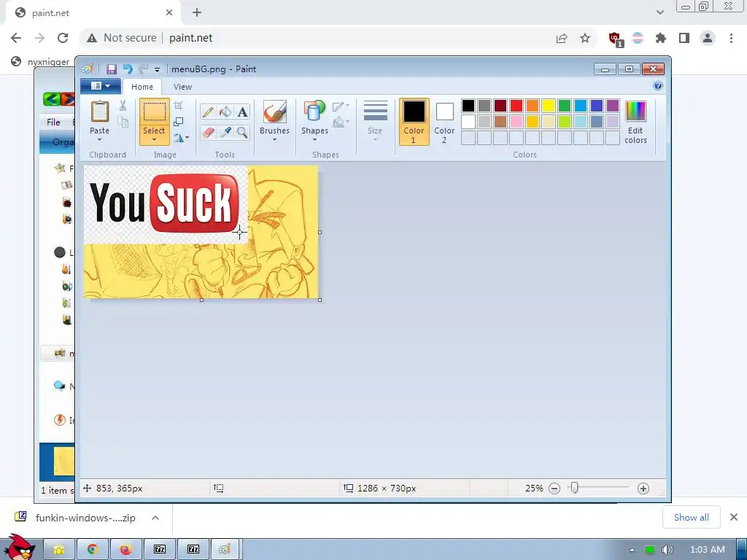Select the paint.net browser tab
This screenshot has height=560, width=747.
pyautogui.click(x=93, y=13)
